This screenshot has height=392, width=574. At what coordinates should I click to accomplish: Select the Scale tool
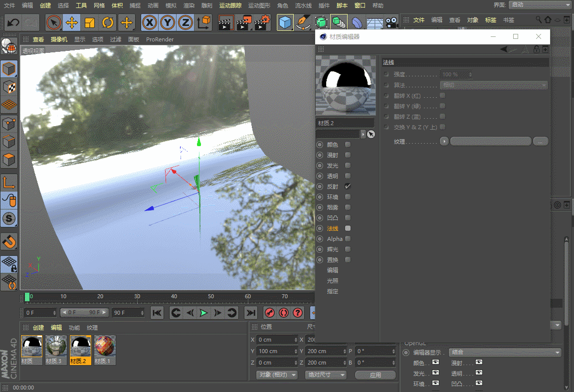tap(90, 23)
